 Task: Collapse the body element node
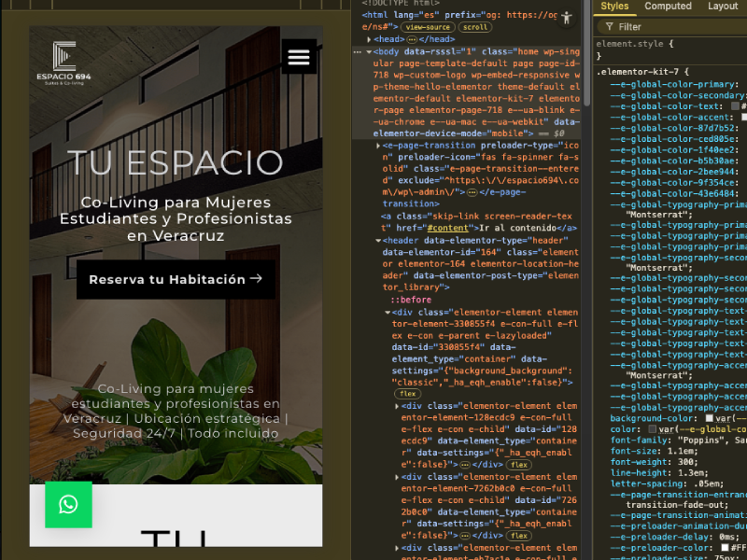point(369,52)
